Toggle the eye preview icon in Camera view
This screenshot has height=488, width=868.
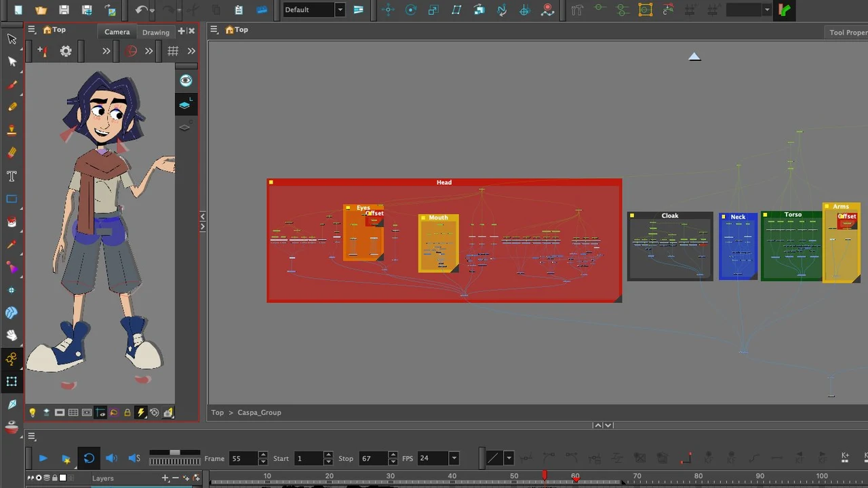pos(185,81)
